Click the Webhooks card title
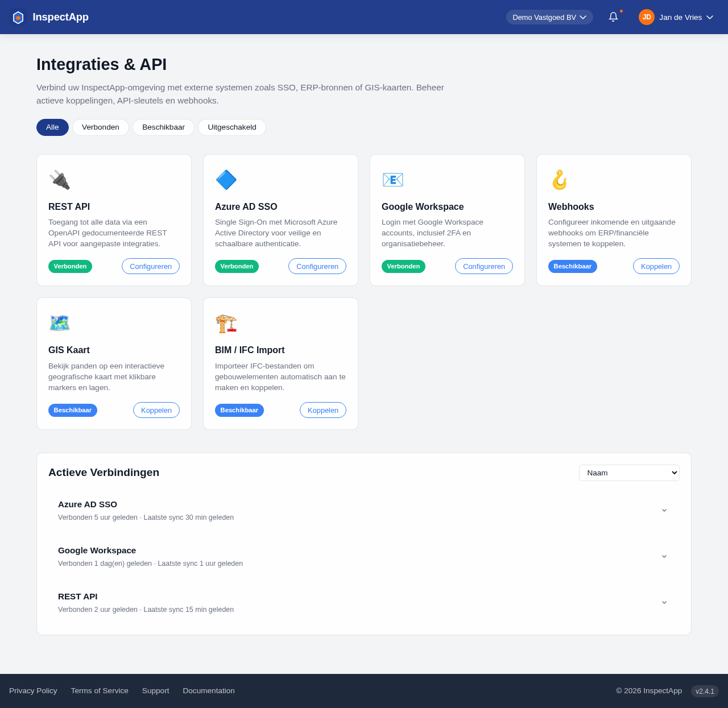Image resolution: width=728 pixels, height=708 pixels. 571,206
